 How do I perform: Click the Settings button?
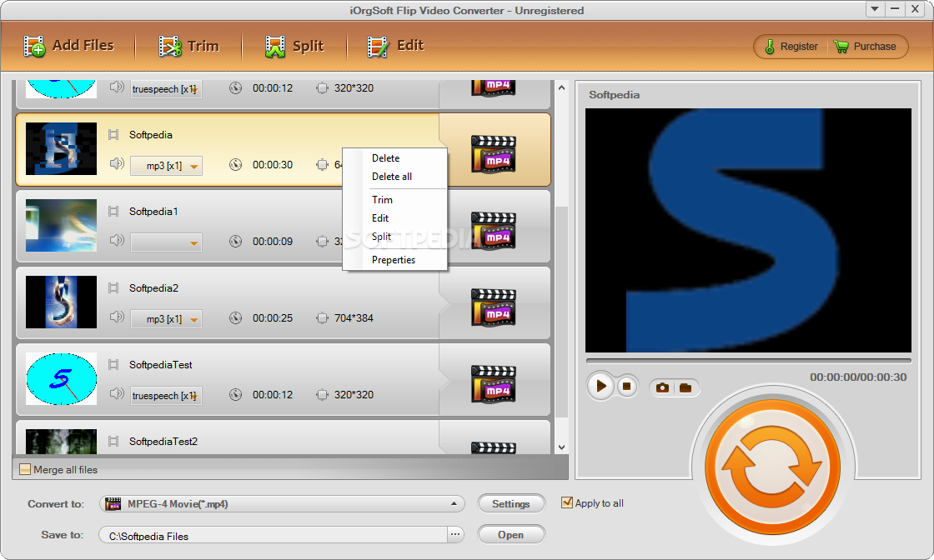pos(511,504)
